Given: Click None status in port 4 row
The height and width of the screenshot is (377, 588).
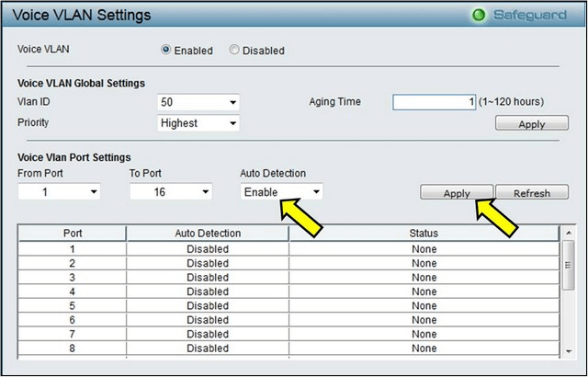Looking at the screenshot, I should pos(424,291).
